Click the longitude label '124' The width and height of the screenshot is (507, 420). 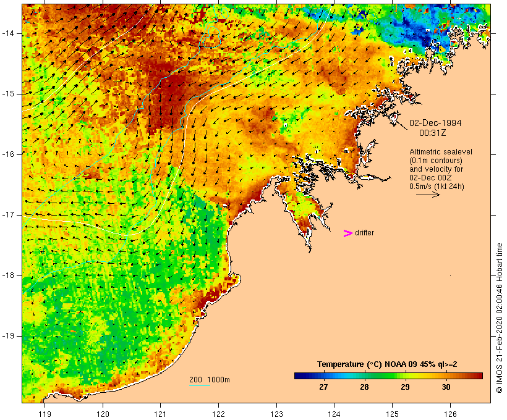click(x=334, y=414)
